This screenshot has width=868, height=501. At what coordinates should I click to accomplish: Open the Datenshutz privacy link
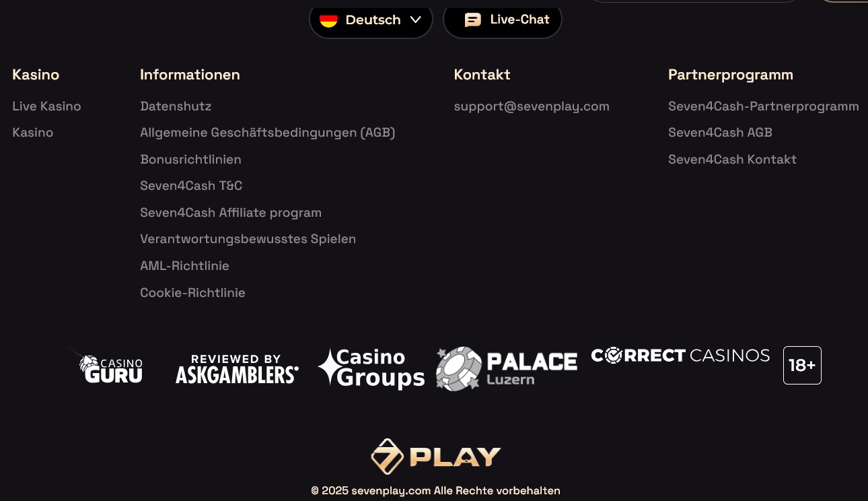(x=176, y=106)
